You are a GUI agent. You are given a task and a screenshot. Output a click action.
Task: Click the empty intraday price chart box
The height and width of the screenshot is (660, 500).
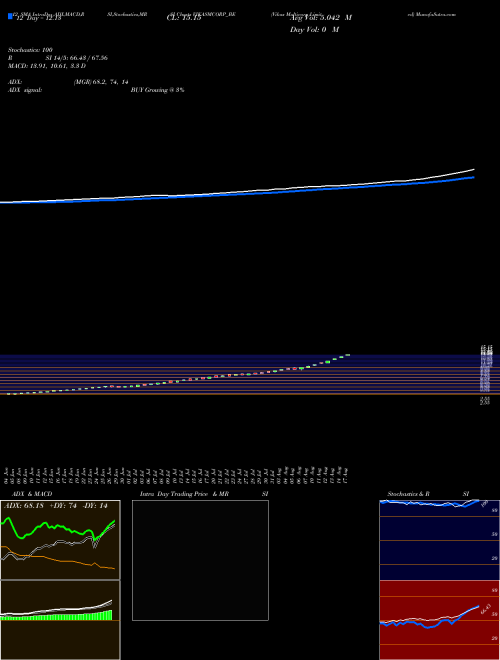pyautogui.click(x=200, y=560)
